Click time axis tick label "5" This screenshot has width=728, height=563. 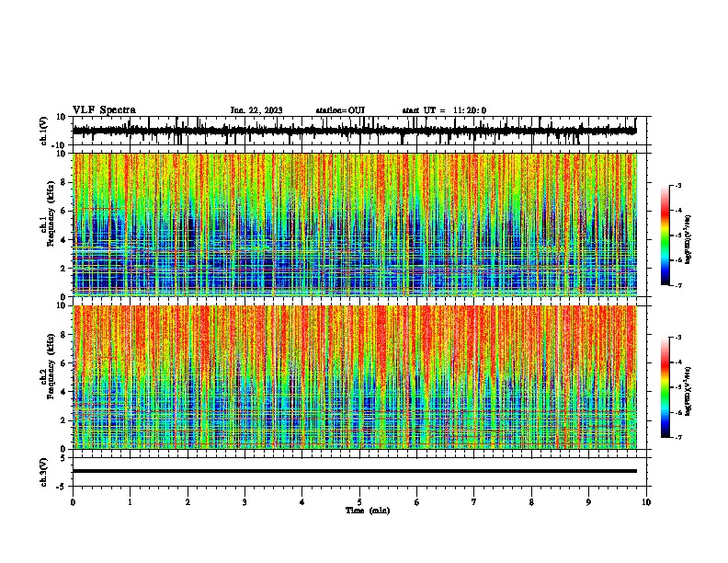click(359, 502)
